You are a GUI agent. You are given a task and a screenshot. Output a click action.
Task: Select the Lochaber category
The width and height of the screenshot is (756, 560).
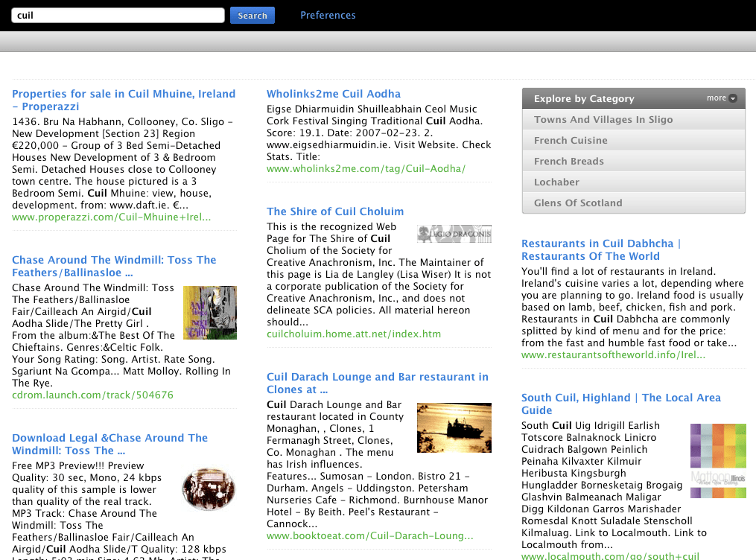[634, 182]
